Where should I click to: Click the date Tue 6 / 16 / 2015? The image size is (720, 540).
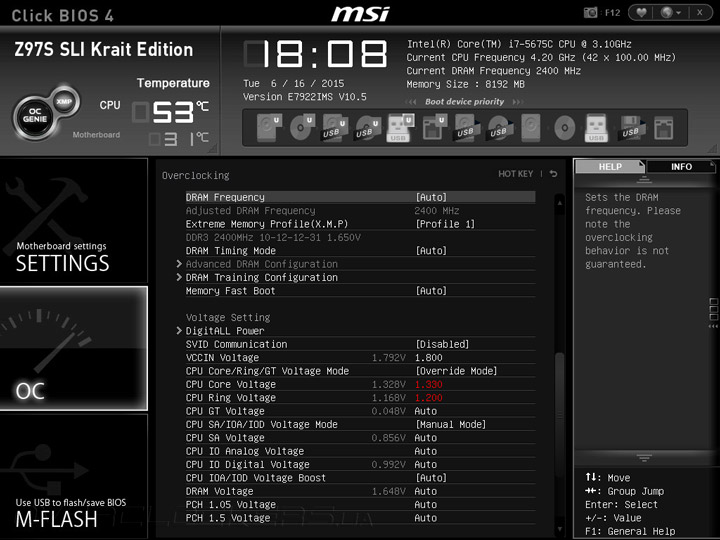click(x=293, y=84)
